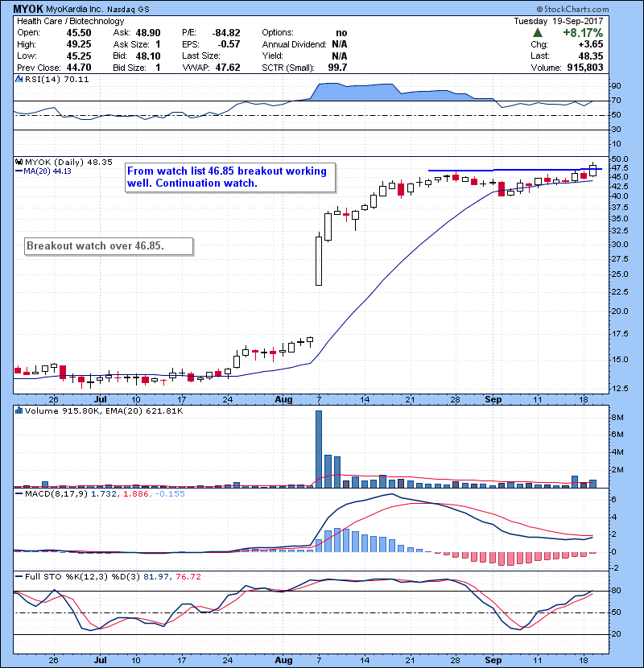This screenshot has width=644, height=668.
Task: Click the volume bars icon beside Volume label
Action: click(x=19, y=410)
